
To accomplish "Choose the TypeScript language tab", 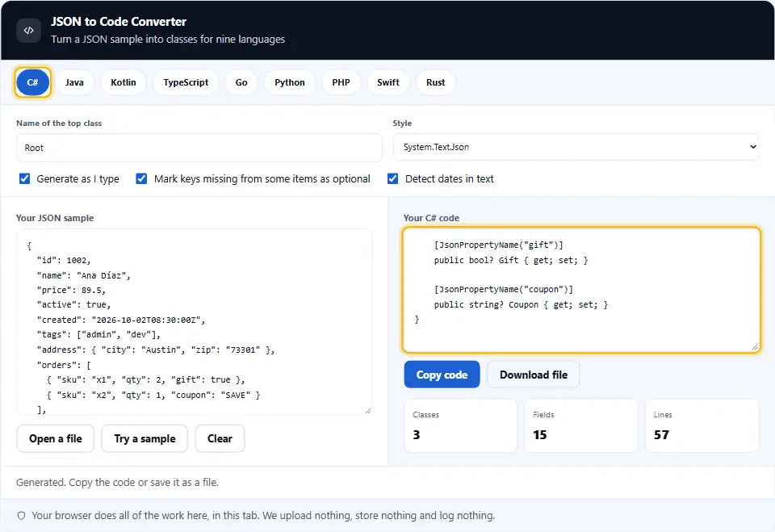I will coord(186,82).
